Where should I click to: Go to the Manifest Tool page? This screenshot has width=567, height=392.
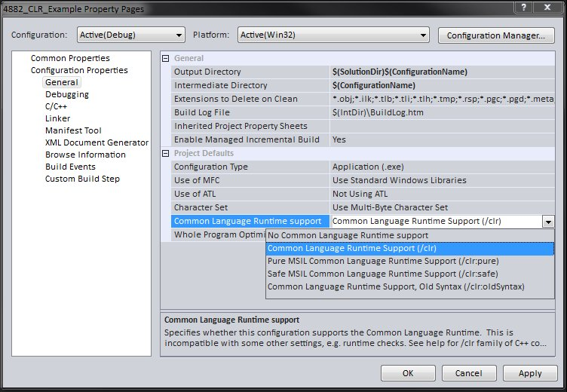(x=73, y=130)
